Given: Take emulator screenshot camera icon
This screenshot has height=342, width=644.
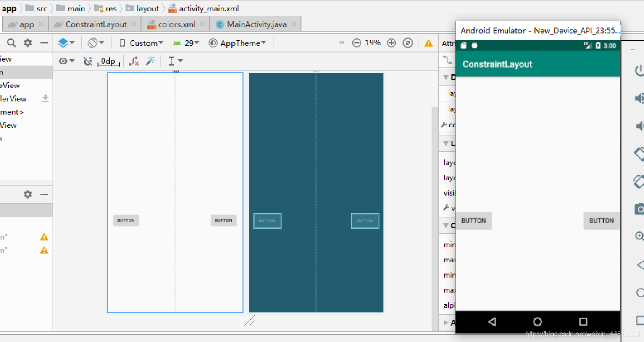Looking at the screenshot, I should point(639,209).
